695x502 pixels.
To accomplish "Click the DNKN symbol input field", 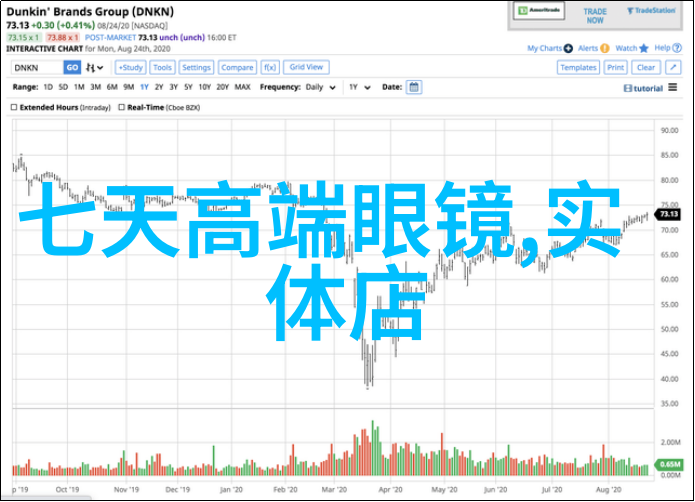I will [x=37, y=67].
